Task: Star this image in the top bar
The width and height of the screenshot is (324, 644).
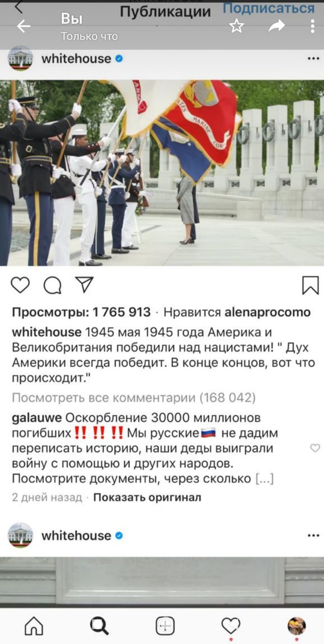Action: tap(236, 26)
